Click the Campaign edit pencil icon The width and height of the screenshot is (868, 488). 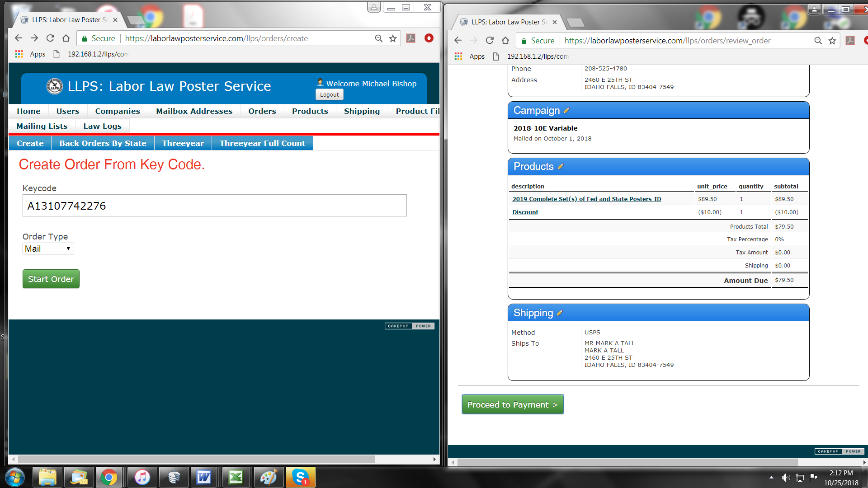coord(566,111)
